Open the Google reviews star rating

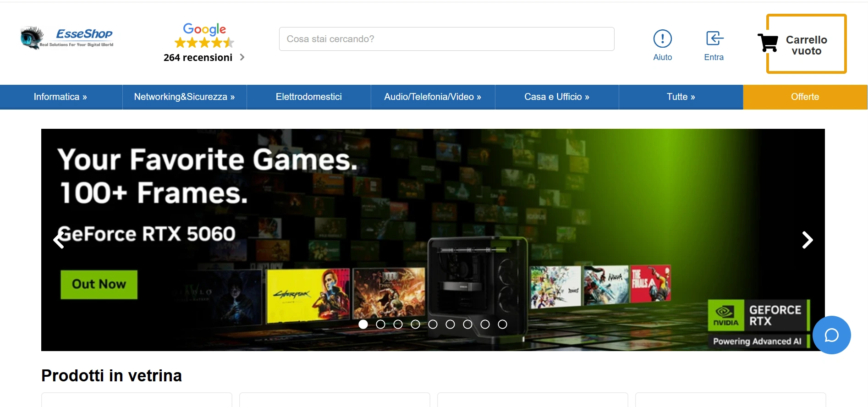pyautogui.click(x=204, y=43)
